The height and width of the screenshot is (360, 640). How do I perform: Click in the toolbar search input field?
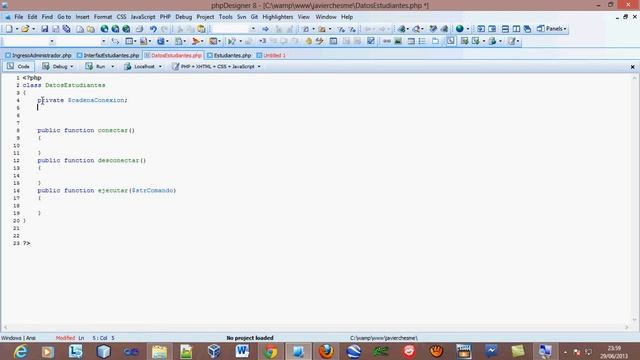coord(230,29)
